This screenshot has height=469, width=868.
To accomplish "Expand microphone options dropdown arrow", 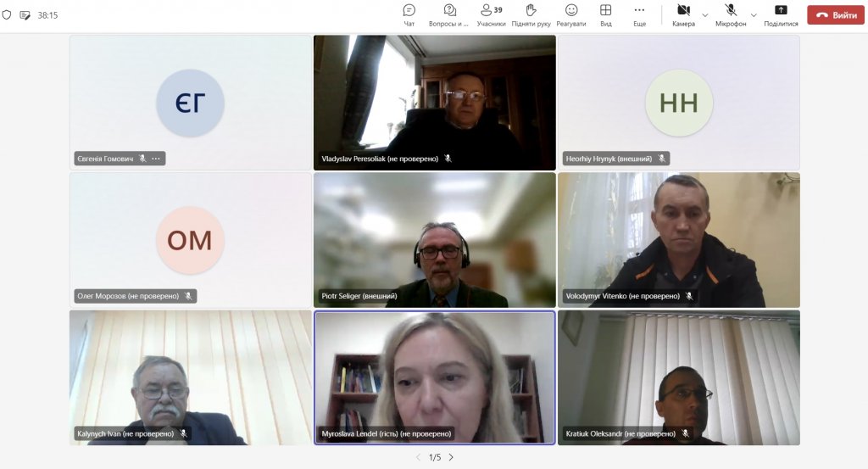I will tap(754, 14).
